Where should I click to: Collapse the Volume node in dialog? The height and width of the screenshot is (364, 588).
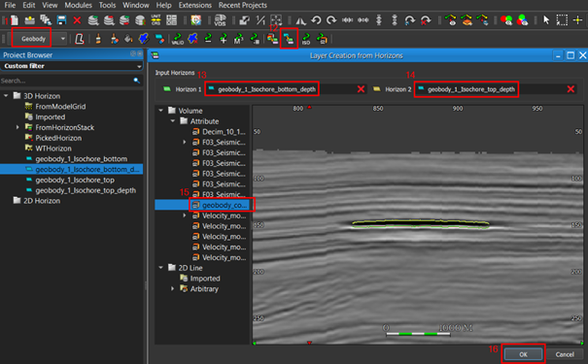coord(161,111)
